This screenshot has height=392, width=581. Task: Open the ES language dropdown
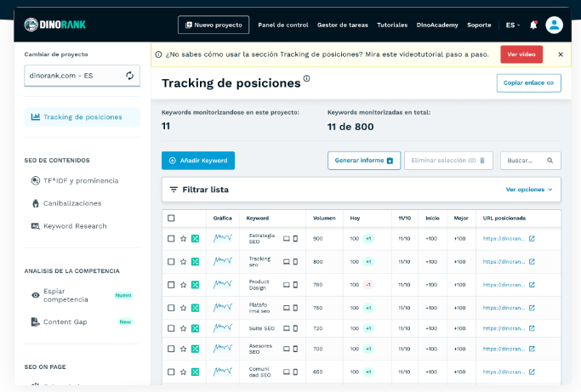[x=513, y=25]
